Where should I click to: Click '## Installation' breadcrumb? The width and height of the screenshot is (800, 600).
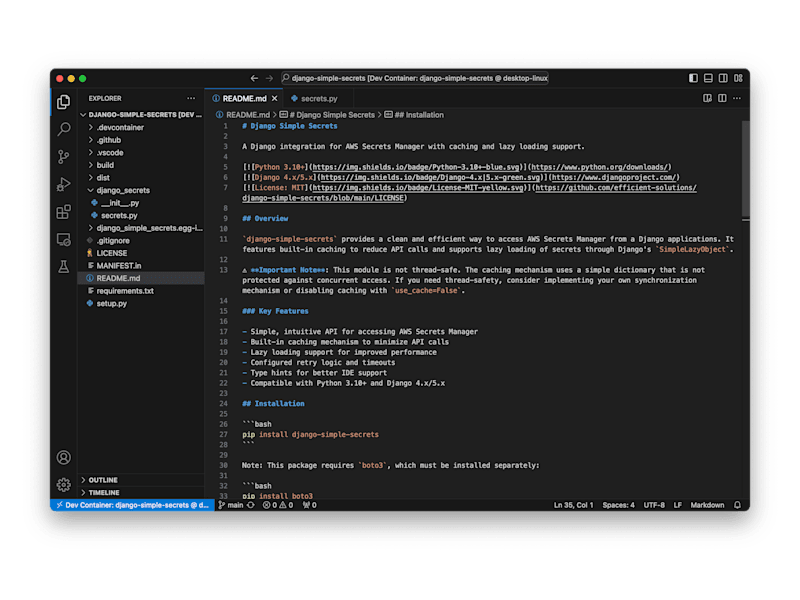pyautogui.click(x=414, y=115)
